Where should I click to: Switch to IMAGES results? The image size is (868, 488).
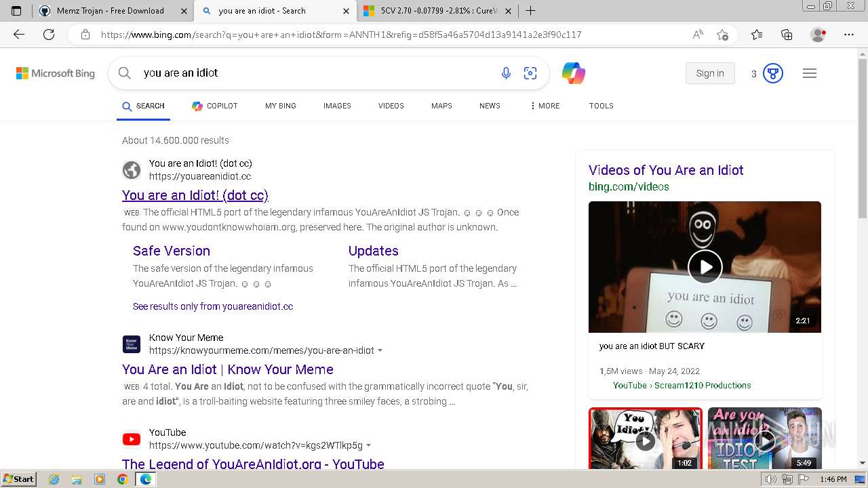(x=337, y=106)
